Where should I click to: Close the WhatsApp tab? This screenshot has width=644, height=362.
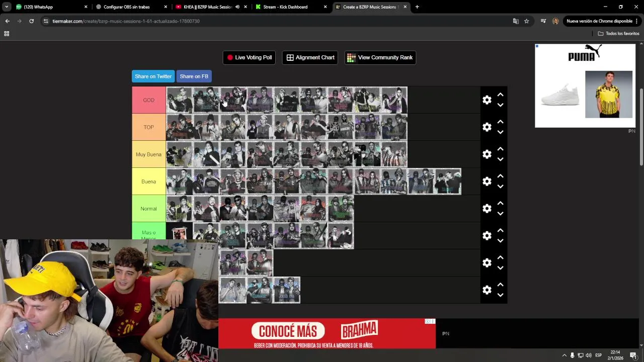pyautogui.click(x=86, y=7)
